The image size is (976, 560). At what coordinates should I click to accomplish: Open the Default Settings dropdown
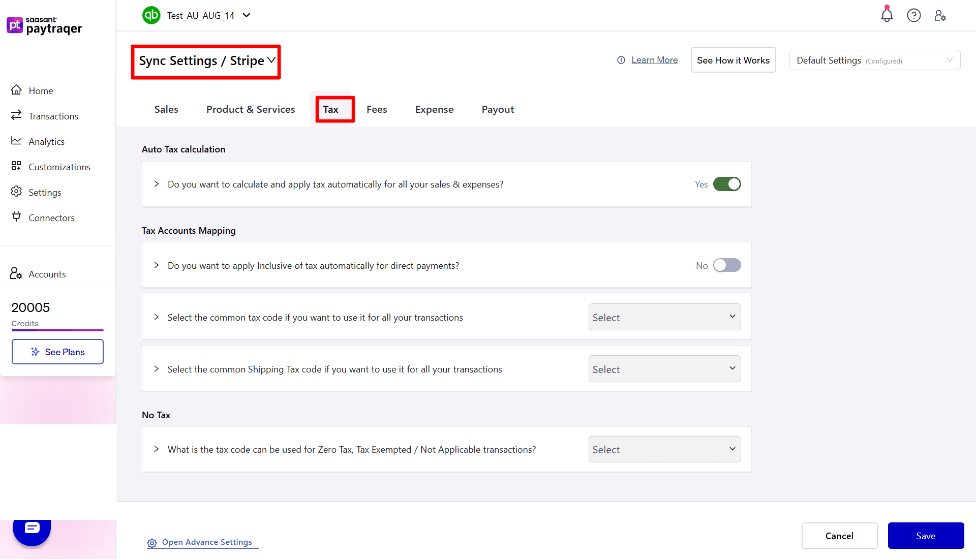pyautogui.click(x=874, y=60)
